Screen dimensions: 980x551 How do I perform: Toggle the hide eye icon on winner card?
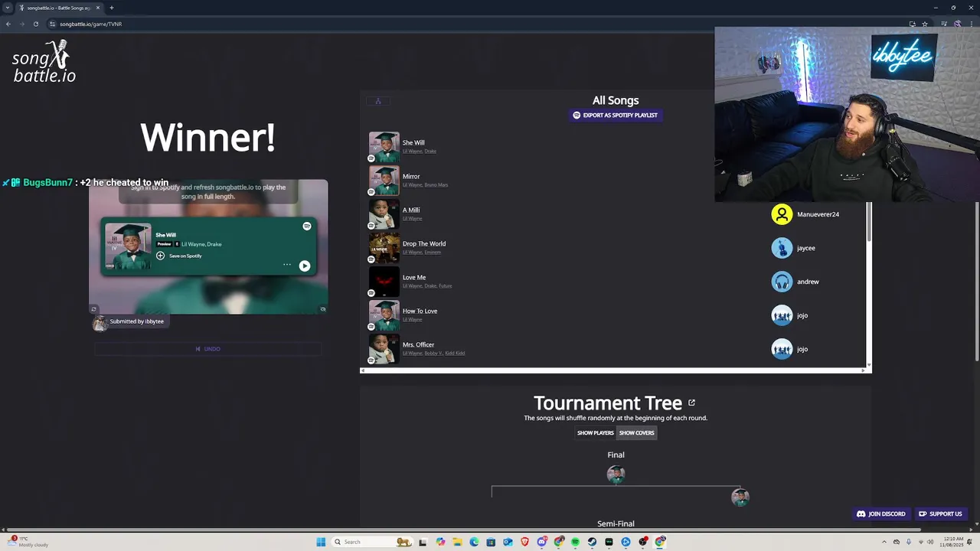coord(323,309)
